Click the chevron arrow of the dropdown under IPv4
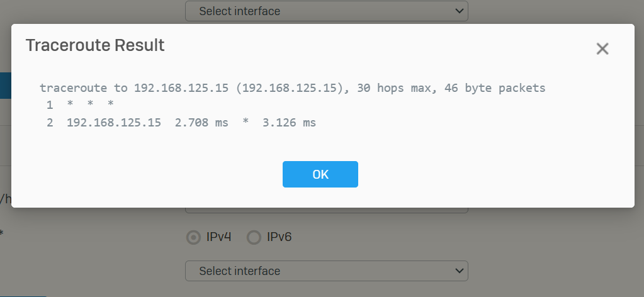Viewport: 644px width, 297px height. [460, 271]
